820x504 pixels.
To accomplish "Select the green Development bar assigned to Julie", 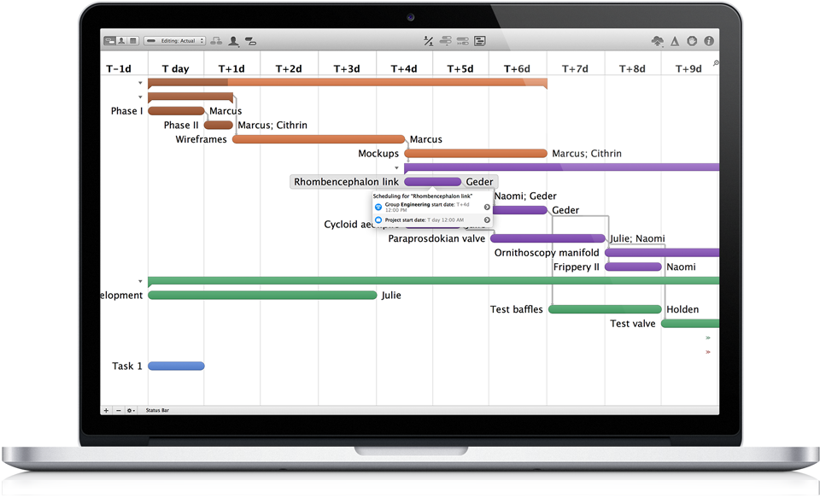I will tap(262, 295).
